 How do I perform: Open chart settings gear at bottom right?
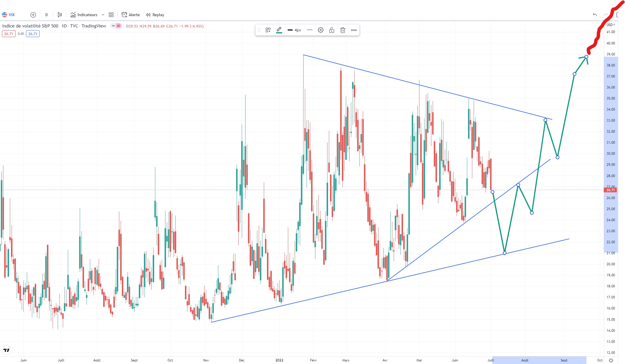(x=611, y=360)
